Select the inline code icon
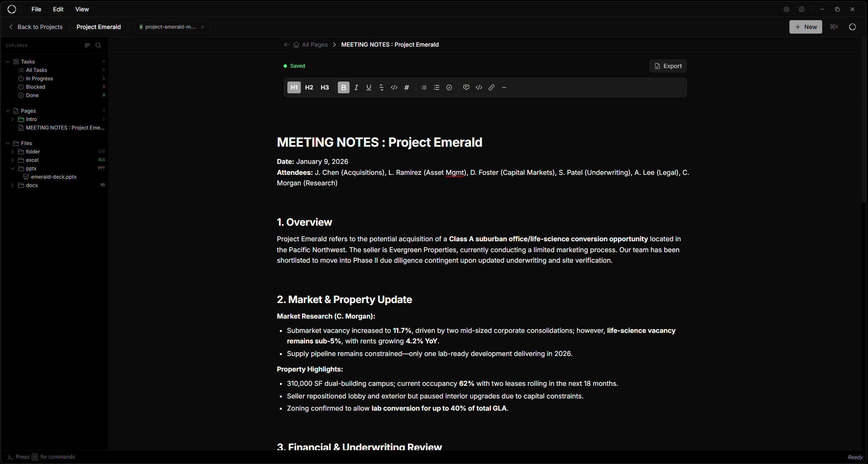868x464 pixels. point(394,87)
